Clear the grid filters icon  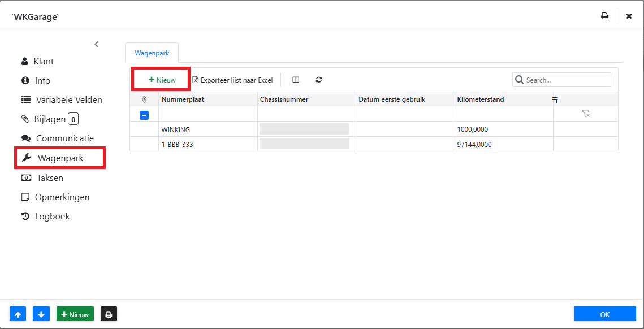586,114
